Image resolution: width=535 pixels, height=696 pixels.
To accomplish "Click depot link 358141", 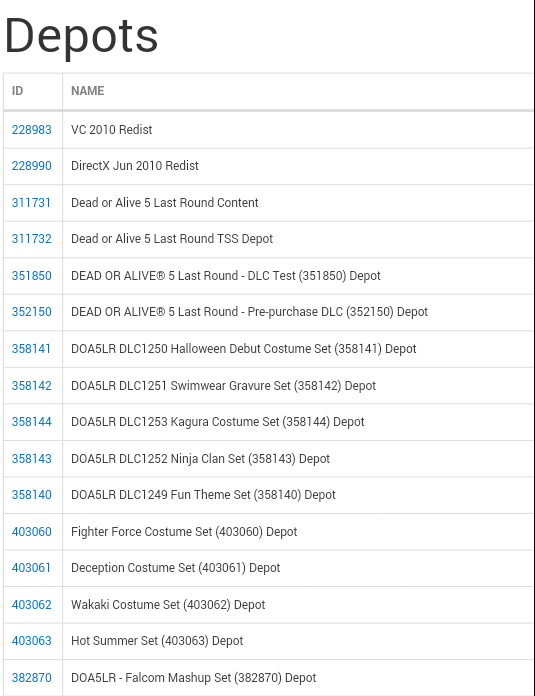I will coord(31,348).
